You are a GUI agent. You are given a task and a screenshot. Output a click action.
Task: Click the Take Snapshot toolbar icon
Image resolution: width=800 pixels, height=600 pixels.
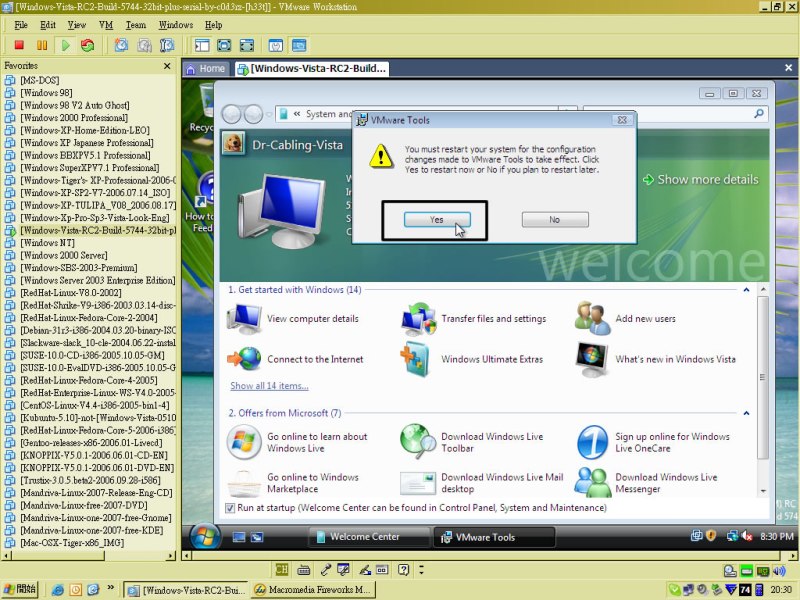point(121,45)
